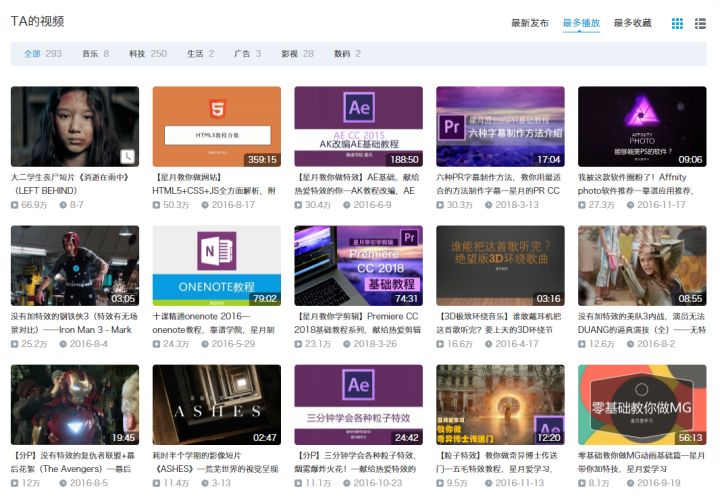The image size is (720, 497).
Task: Click title 大二学生丧尸短片《消逝在雨中》
Action: [71, 184]
